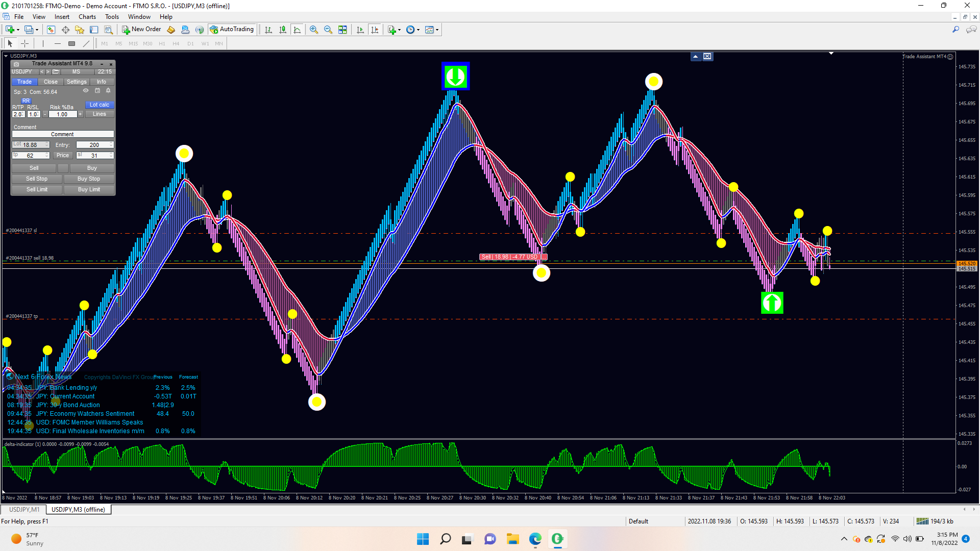Click the bell alert icon in Trade Assistant

pos(108,91)
